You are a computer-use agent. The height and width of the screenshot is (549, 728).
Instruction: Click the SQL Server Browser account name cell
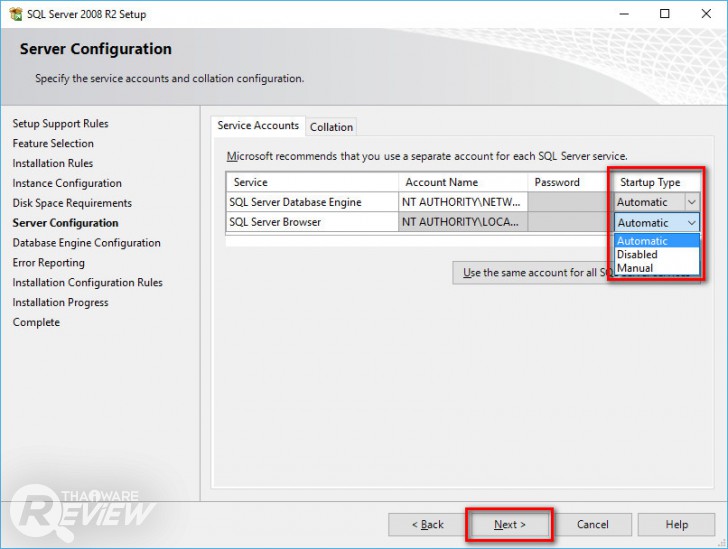click(463, 222)
